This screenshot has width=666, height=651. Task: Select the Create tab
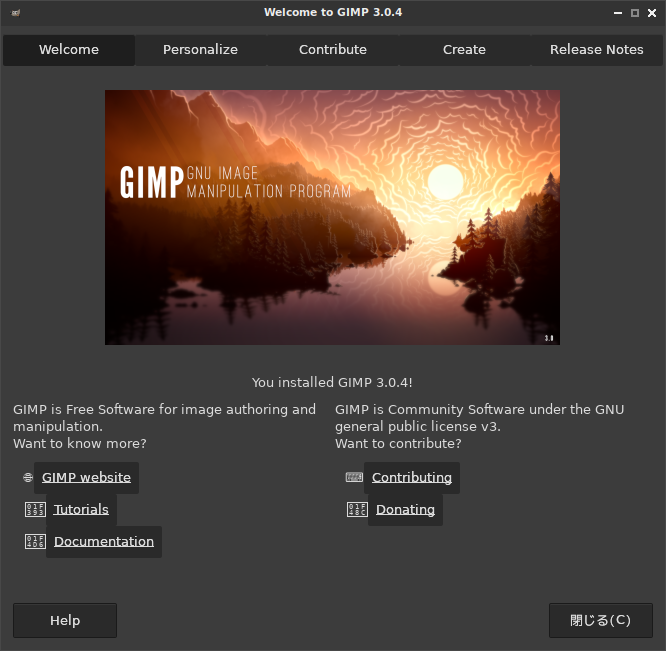pos(464,50)
